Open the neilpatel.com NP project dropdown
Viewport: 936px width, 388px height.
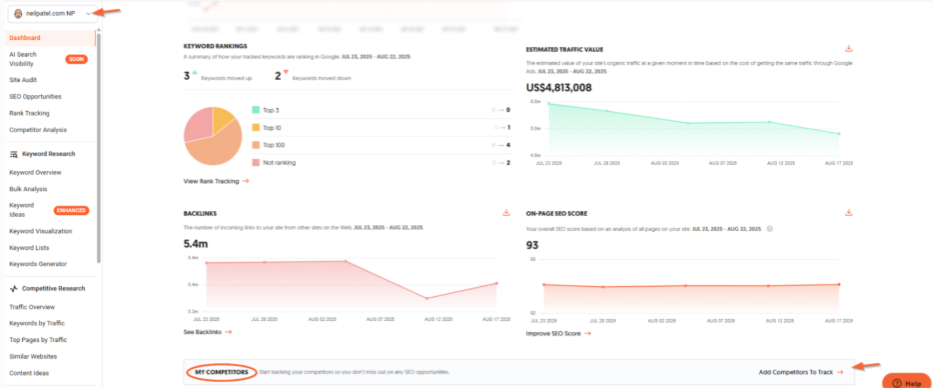53,14
